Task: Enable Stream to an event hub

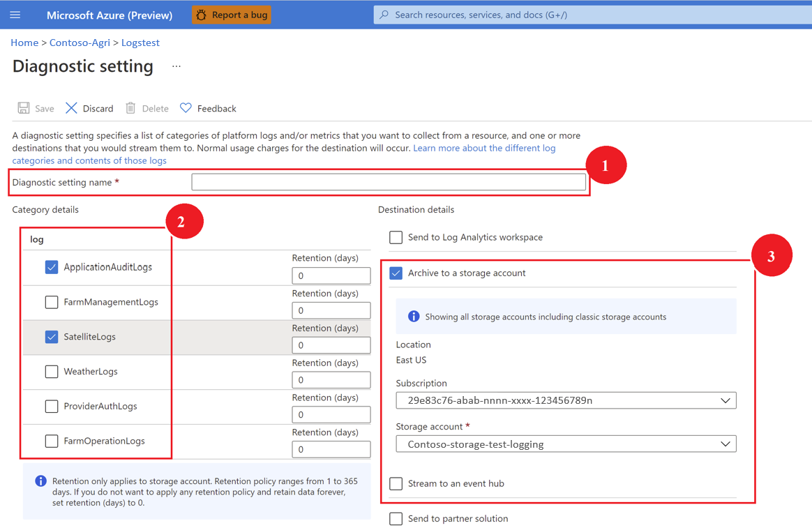Action: (x=396, y=483)
